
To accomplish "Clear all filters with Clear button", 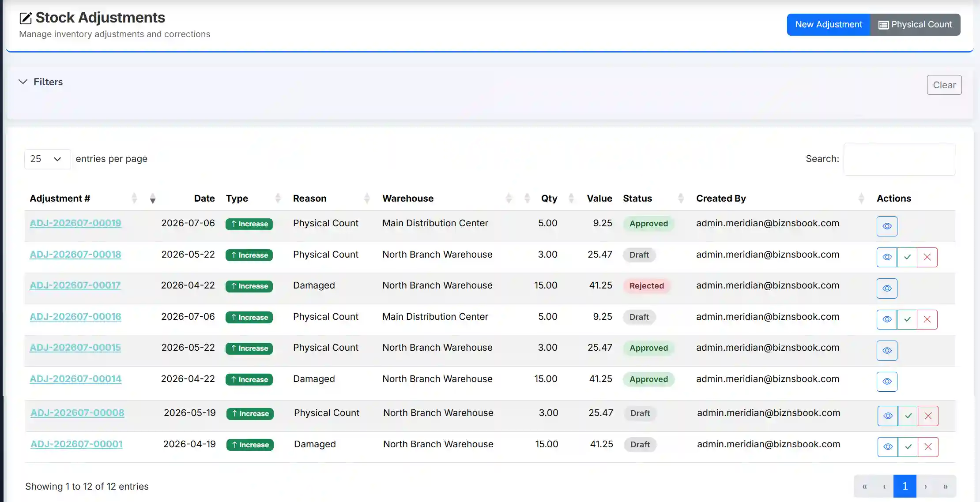I will pyautogui.click(x=944, y=85).
